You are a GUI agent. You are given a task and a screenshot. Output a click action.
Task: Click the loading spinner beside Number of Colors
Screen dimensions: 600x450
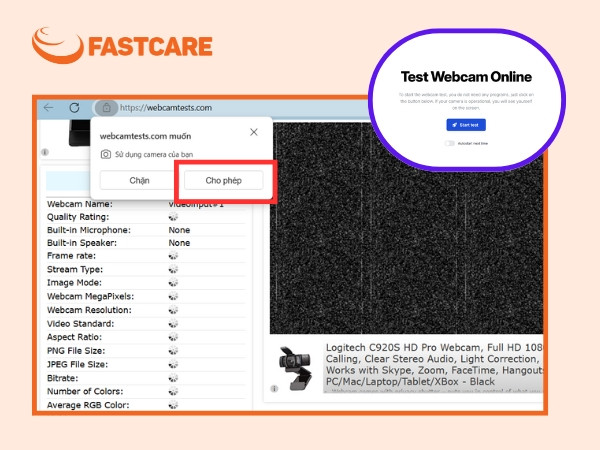(x=173, y=391)
